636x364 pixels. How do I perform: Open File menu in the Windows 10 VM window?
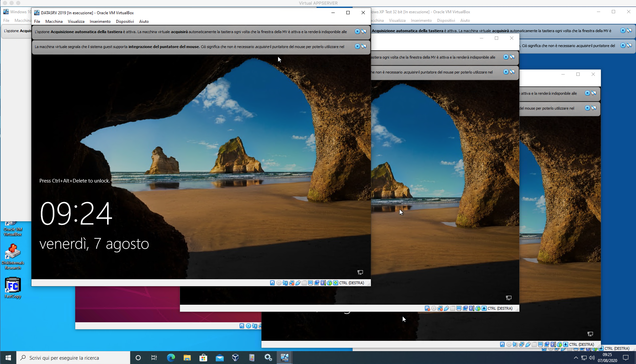(6, 21)
